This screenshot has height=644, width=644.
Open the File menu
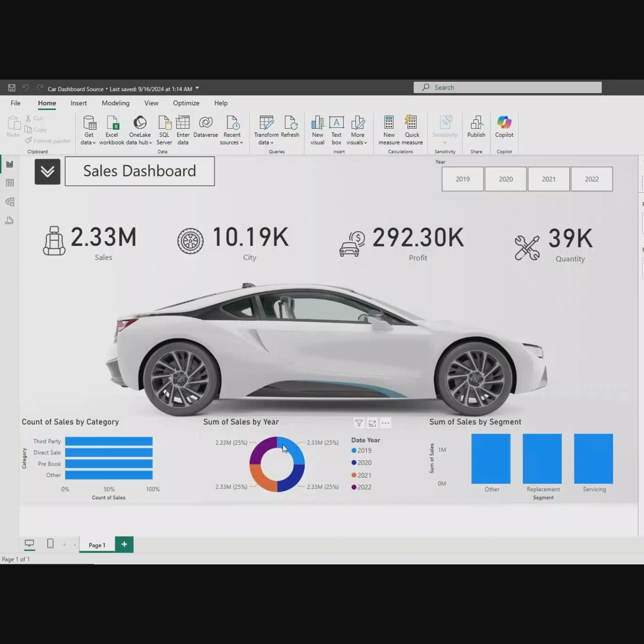(x=16, y=103)
